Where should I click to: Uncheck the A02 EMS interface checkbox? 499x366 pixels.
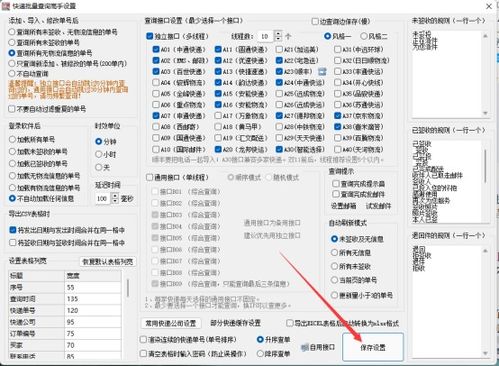(156, 60)
